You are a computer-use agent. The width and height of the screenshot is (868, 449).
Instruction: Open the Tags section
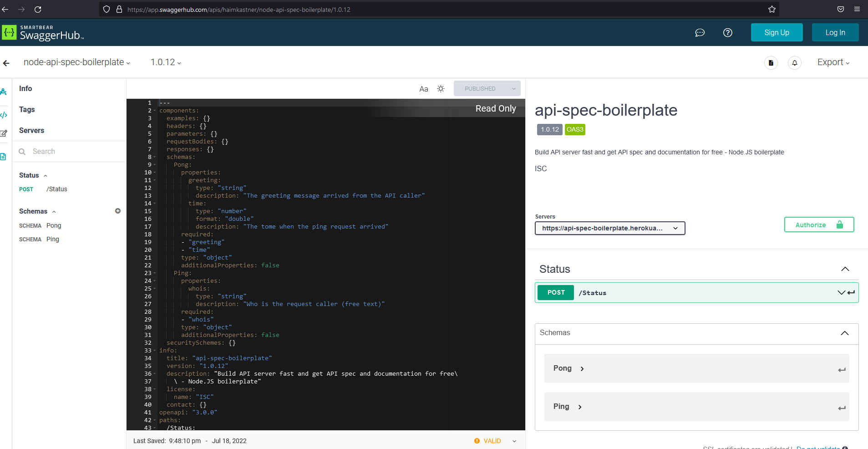point(26,109)
